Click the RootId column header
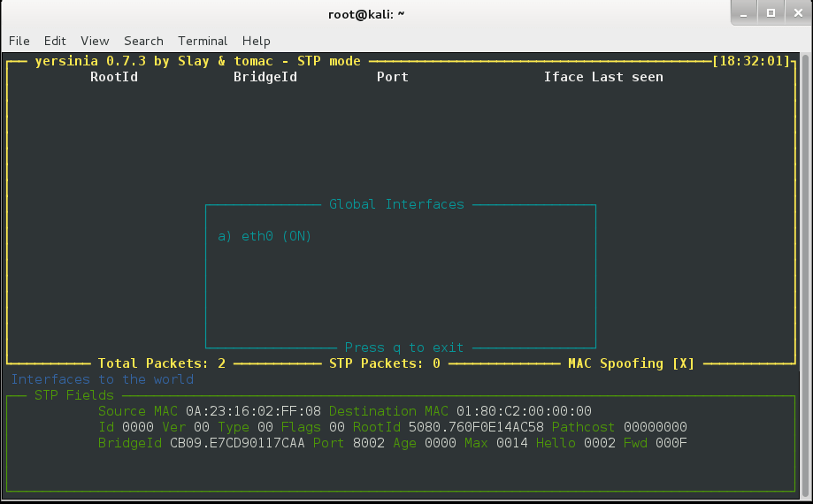 click(x=114, y=77)
